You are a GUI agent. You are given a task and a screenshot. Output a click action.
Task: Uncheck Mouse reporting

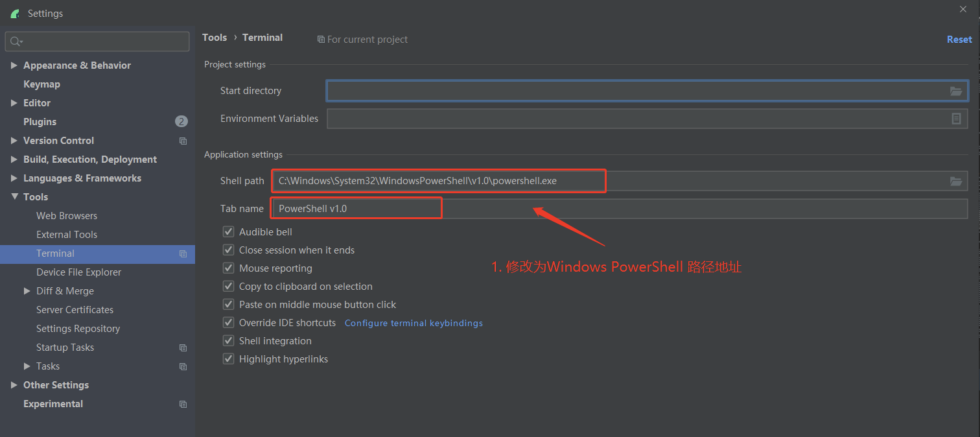click(x=228, y=268)
